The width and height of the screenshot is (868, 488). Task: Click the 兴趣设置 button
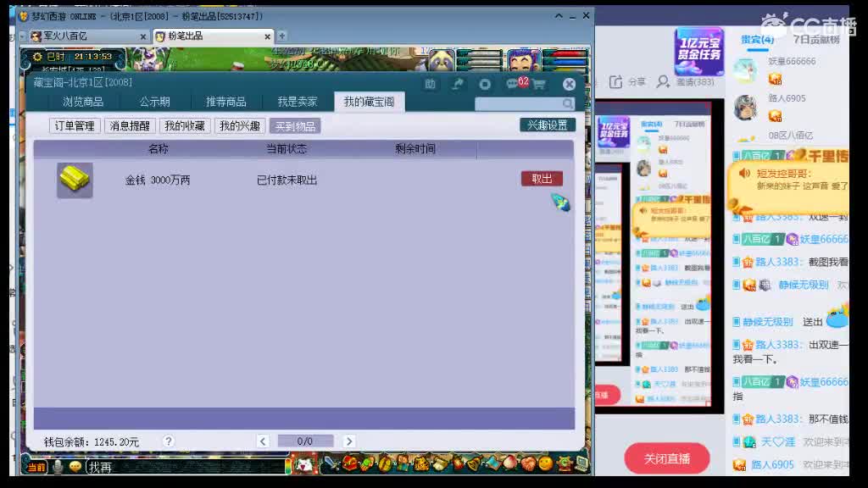(x=548, y=125)
